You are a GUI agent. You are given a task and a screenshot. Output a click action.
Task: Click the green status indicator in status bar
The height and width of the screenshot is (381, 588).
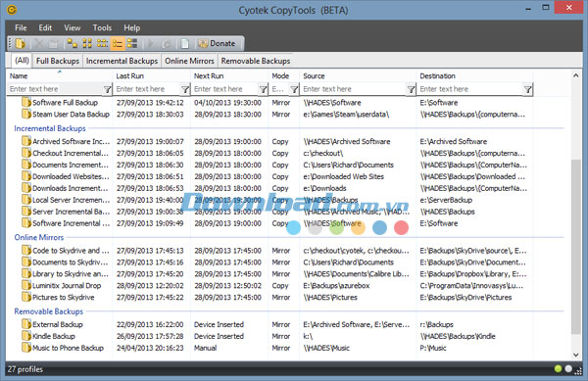(x=558, y=368)
